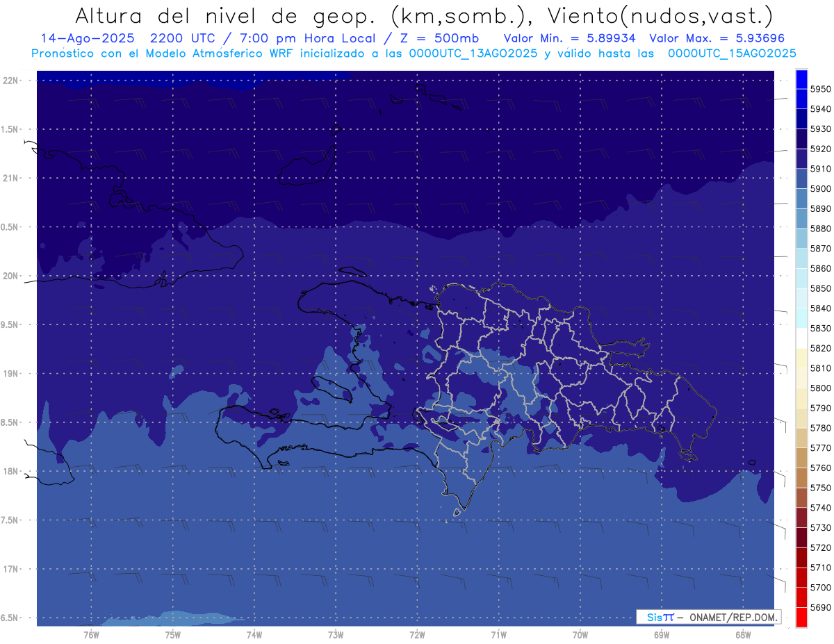Click the 17N latitude label
Screen dimensions: 834x644
[10, 570]
